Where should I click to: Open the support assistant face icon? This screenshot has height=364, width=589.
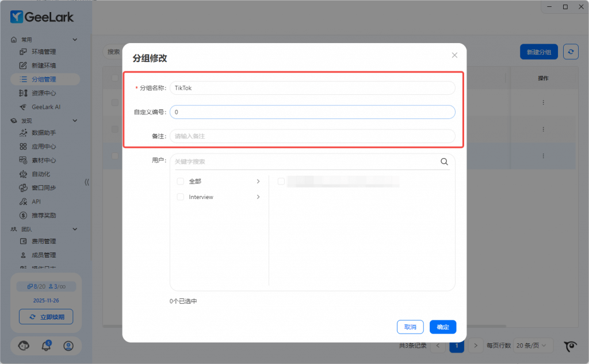click(24, 346)
